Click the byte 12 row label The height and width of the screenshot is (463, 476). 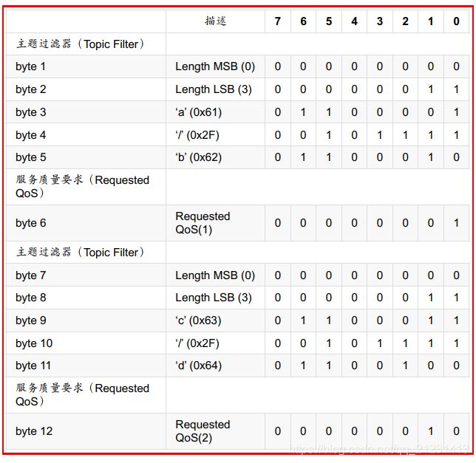click(x=34, y=431)
